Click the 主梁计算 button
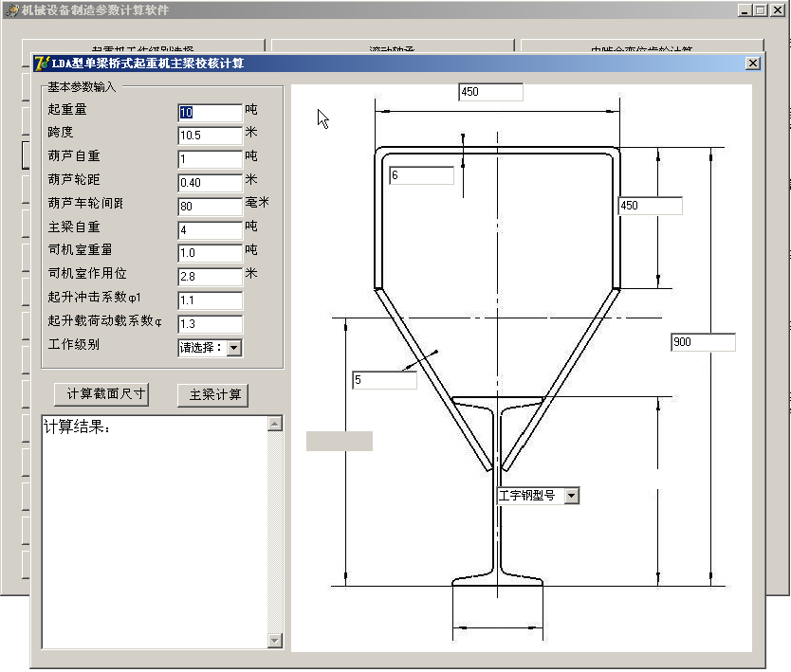Screen dimensions: 791x672 tap(212, 394)
